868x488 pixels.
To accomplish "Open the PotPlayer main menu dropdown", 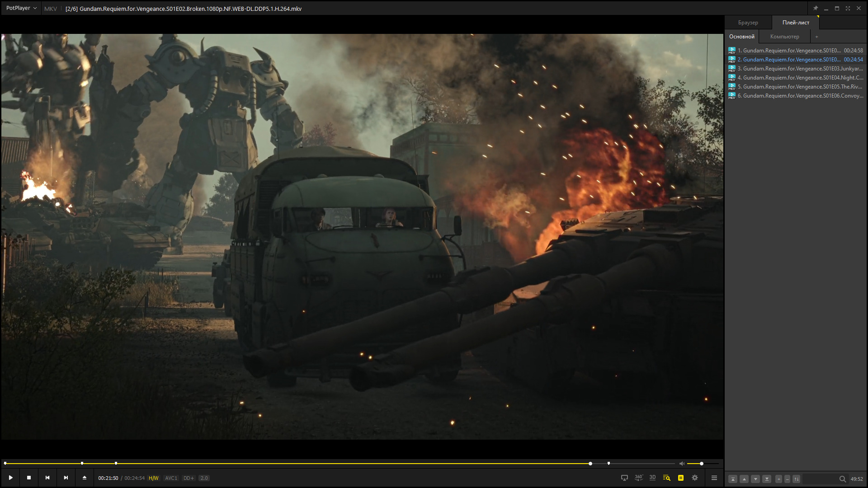I will point(21,8).
